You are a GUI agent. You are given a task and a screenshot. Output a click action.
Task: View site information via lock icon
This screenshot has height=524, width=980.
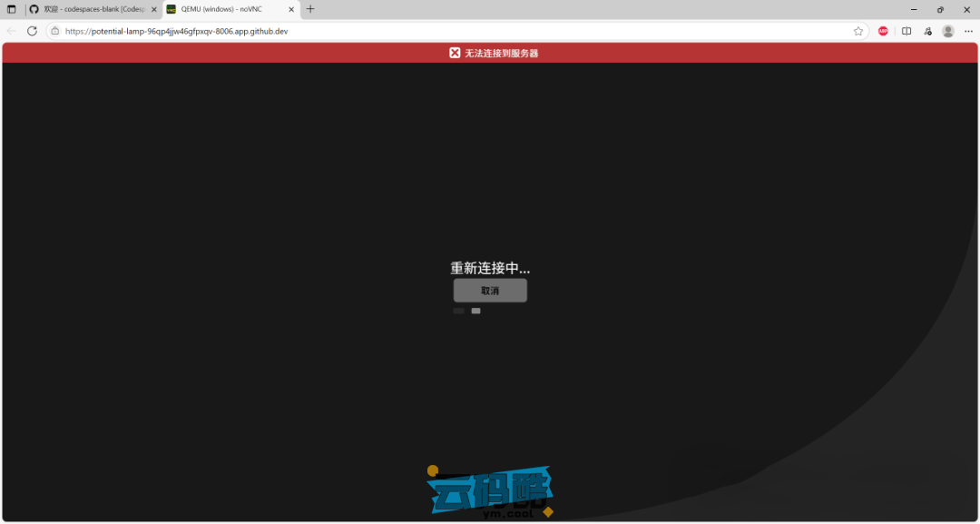point(55,31)
